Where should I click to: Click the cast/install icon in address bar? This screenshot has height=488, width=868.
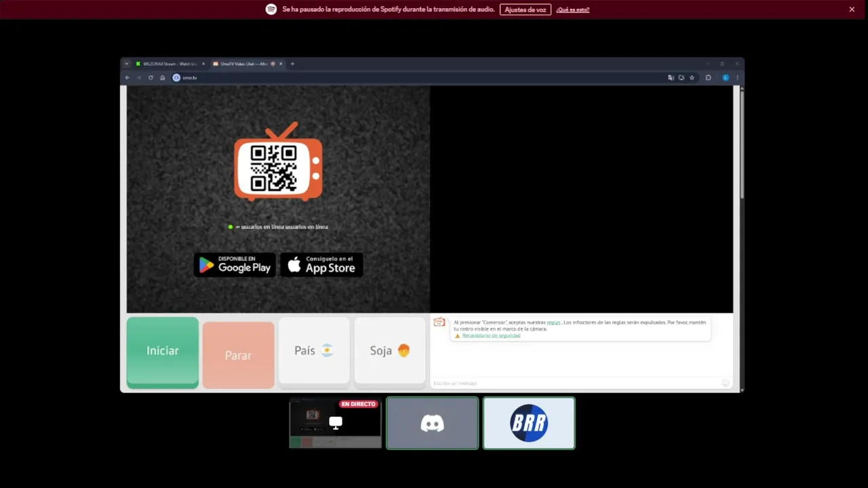[x=682, y=78]
